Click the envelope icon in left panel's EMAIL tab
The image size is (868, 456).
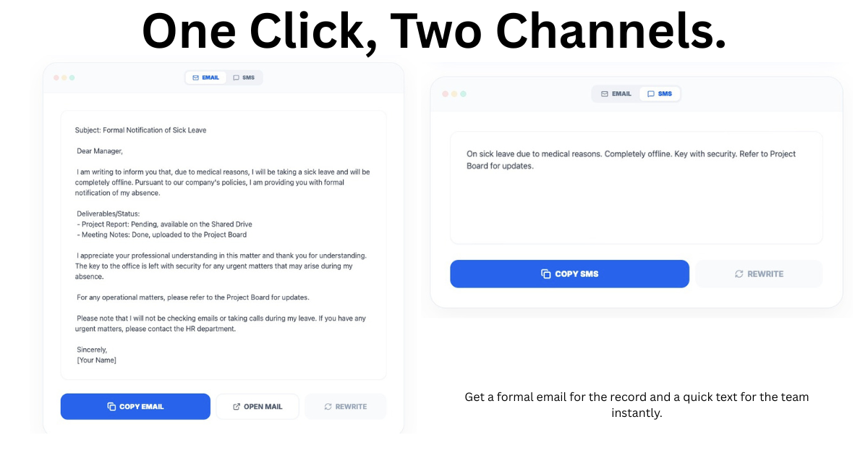(x=195, y=77)
